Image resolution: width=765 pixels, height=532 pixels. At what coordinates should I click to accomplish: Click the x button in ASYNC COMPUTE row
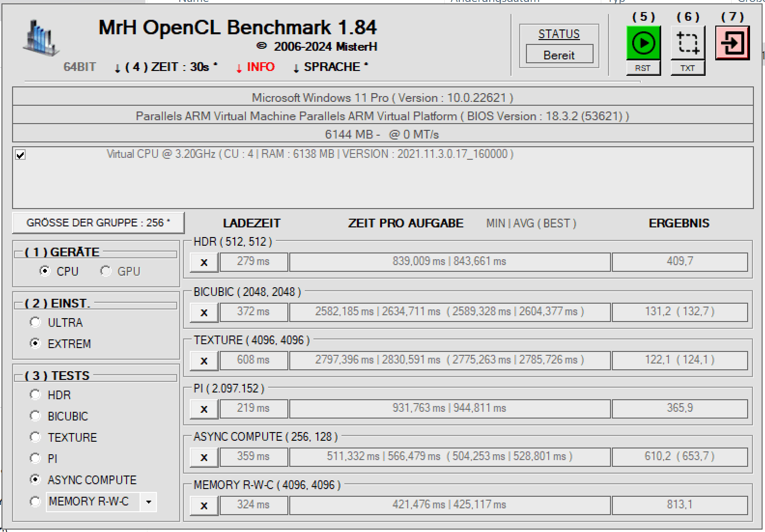click(x=204, y=457)
